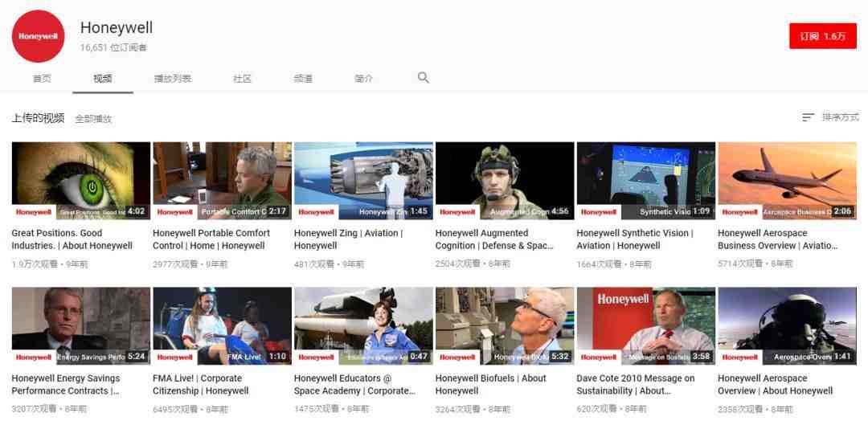Open the sort-by (排序方式) menu
Image resolution: width=868 pixels, height=429 pixels.
[x=830, y=117]
